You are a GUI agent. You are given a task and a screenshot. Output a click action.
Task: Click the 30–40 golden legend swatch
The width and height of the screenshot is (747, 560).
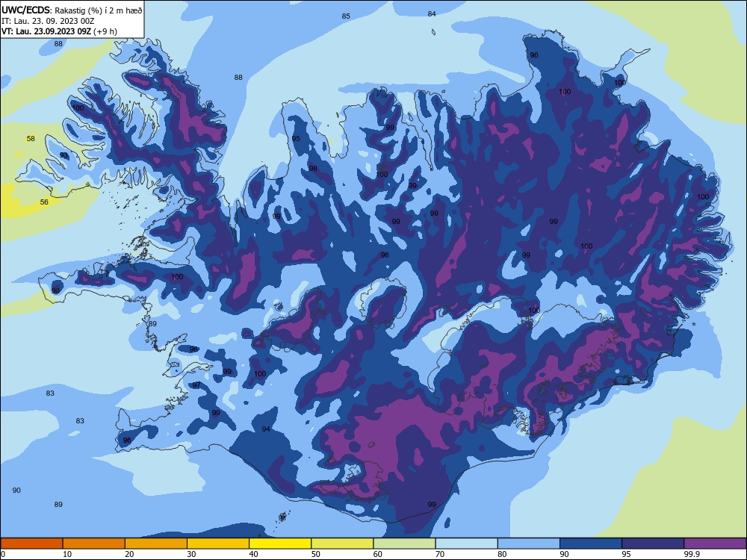coord(218,544)
